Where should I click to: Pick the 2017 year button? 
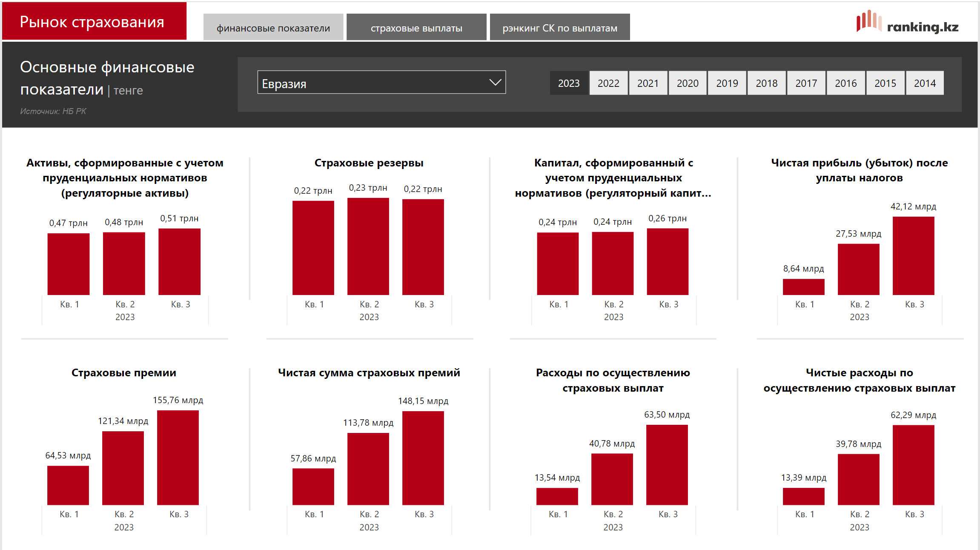806,83
